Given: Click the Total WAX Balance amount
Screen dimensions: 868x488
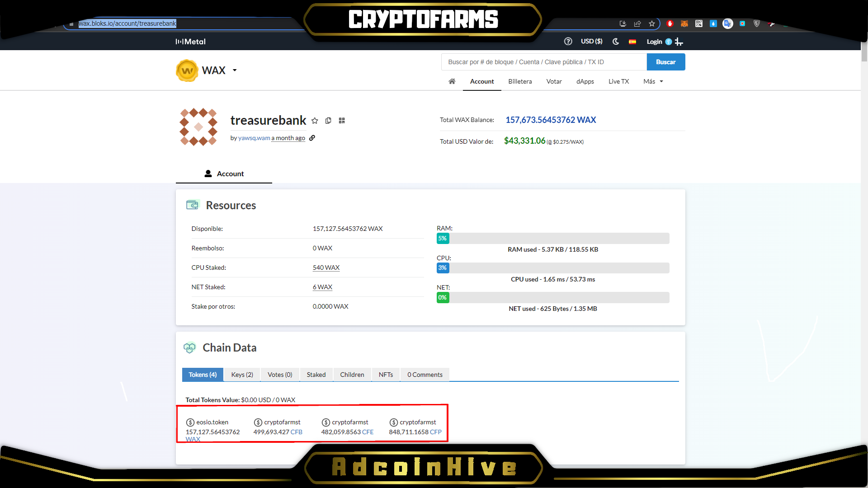Looking at the screenshot, I should [551, 120].
